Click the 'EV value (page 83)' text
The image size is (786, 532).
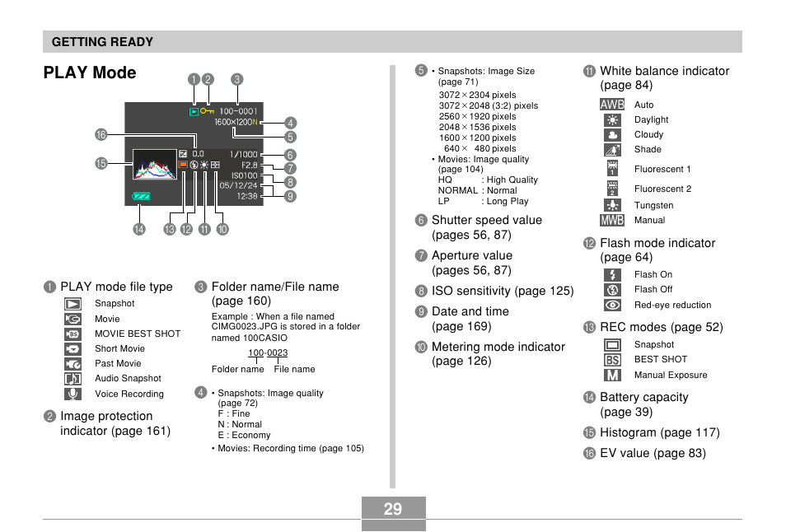click(653, 453)
